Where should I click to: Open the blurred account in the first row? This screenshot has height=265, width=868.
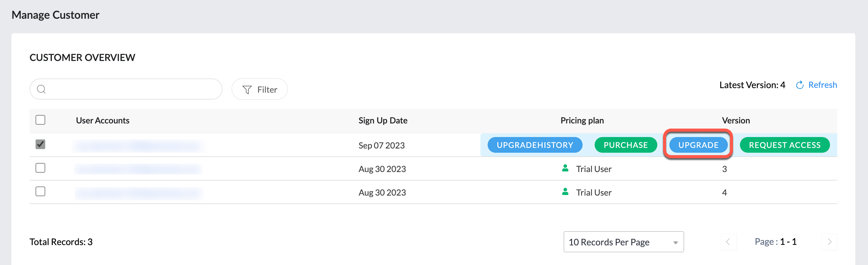coord(138,146)
